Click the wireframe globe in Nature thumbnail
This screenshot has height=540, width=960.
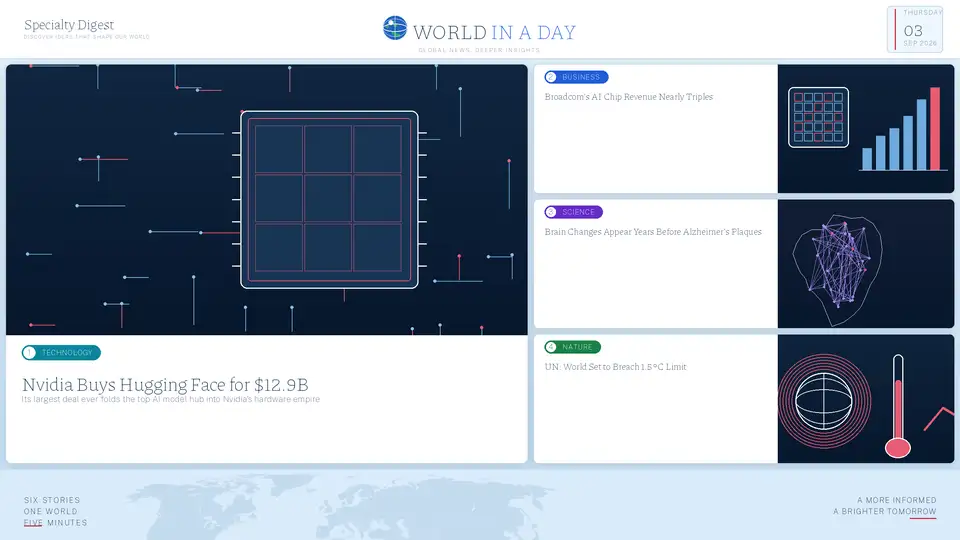point(824,402)
